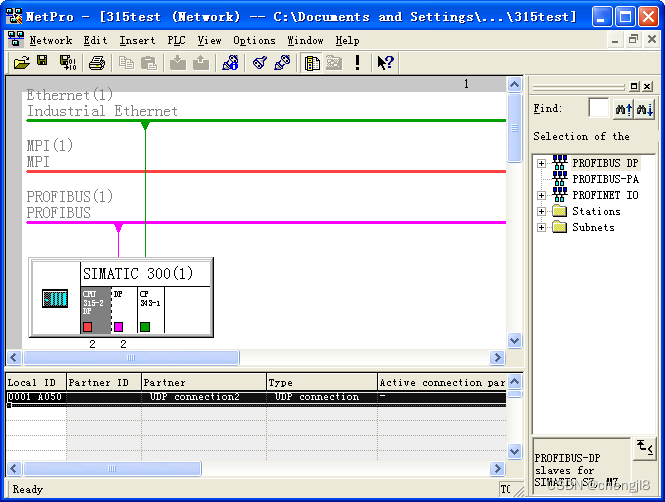The height and width of the screenshot is (502, 665).
Task: Open the Options menu
Action: tap(254, 40)
